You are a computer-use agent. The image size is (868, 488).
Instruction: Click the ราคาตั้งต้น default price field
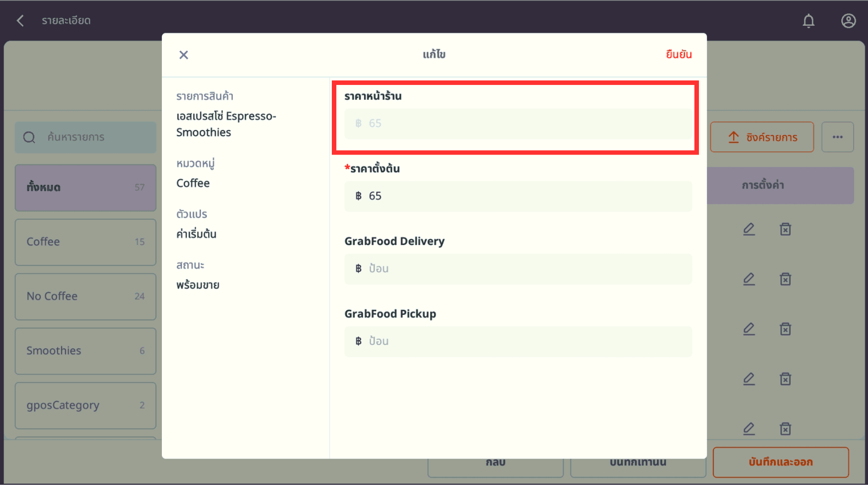point(518,196)
